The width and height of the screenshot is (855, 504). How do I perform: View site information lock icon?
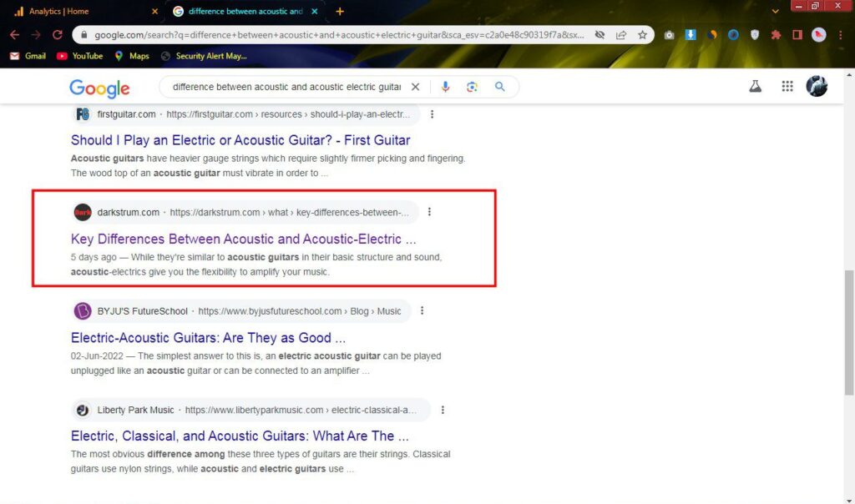tap(83, 35)
